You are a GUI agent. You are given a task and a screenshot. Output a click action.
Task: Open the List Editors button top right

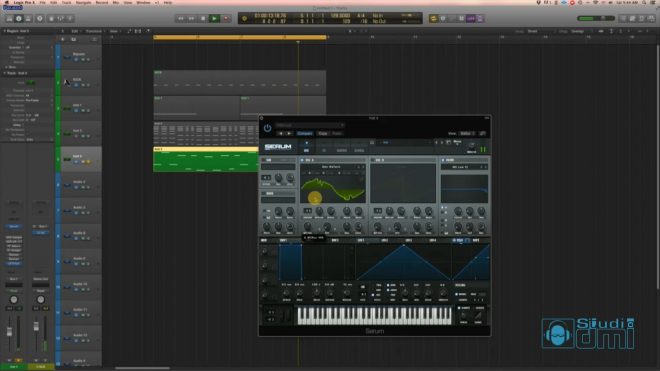(x=623, y=19)
